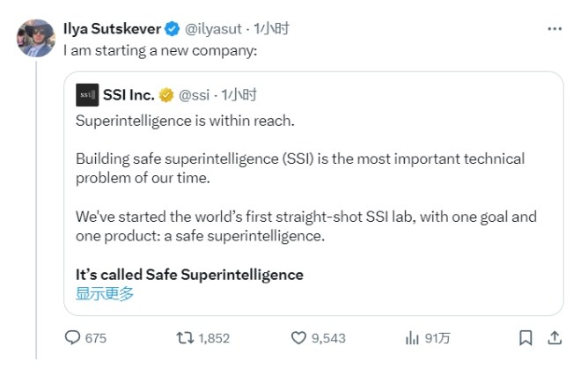
Task: Click the gold verified badge
Action: [166, 94]
